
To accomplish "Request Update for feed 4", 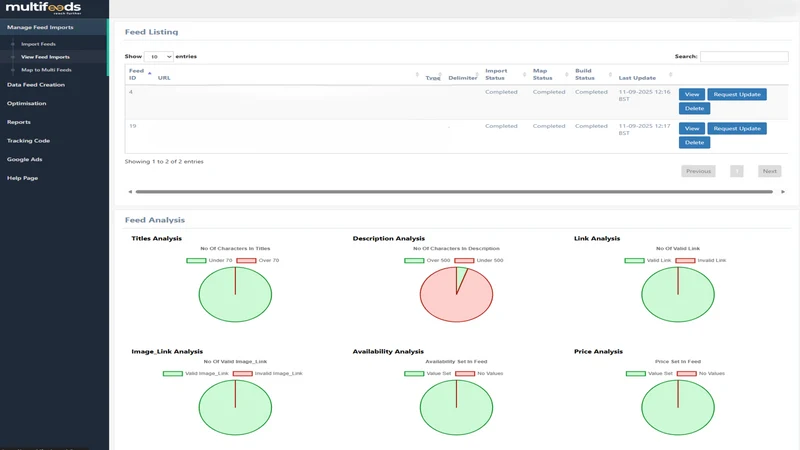I will (737, 94).
